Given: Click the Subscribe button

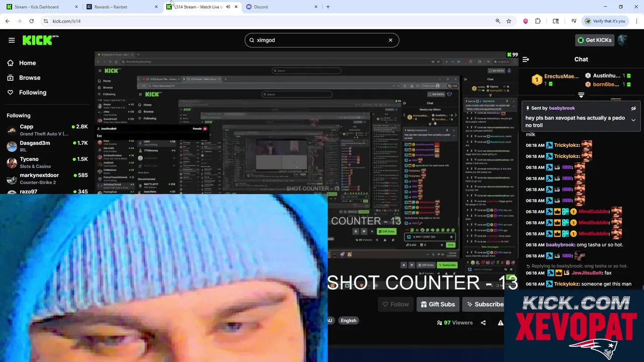Looking at the screenshot, I should [x=485, y=304].
